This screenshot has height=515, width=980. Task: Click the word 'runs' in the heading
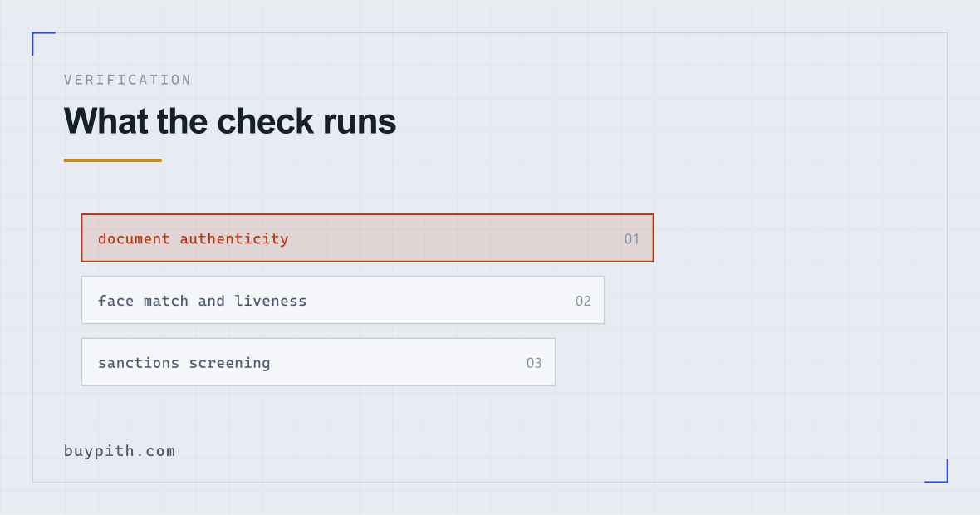(360, 121)
